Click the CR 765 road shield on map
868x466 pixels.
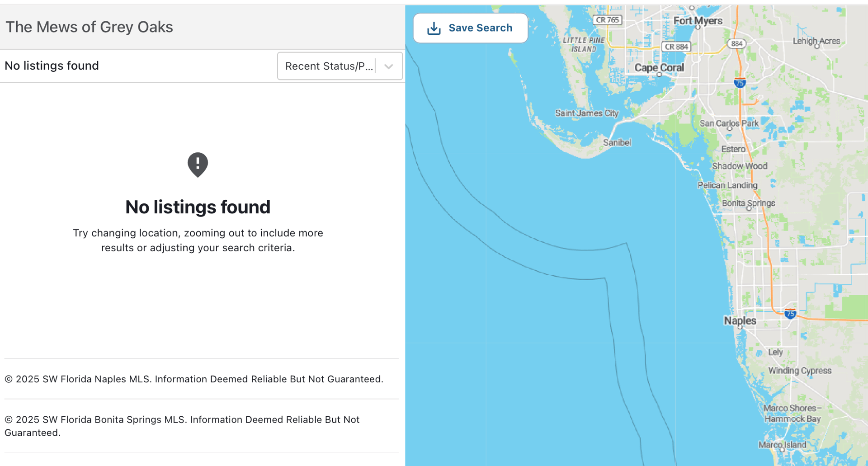pyautogui.click(x=607, y=20)
